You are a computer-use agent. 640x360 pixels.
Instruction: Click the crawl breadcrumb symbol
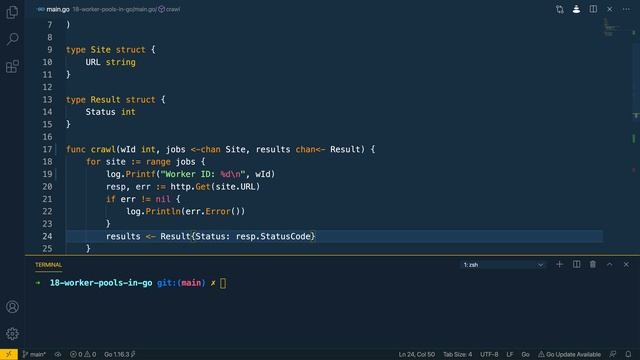pyautogui.click(x=169, y=9)
